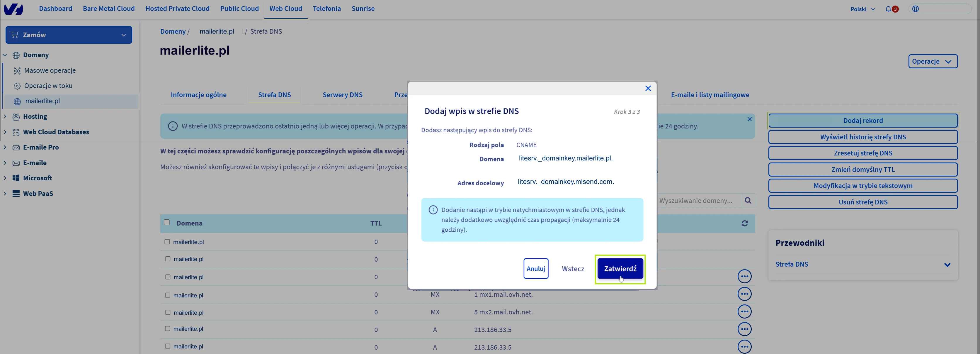Click the domain search magnifier icon

point(748,201)
